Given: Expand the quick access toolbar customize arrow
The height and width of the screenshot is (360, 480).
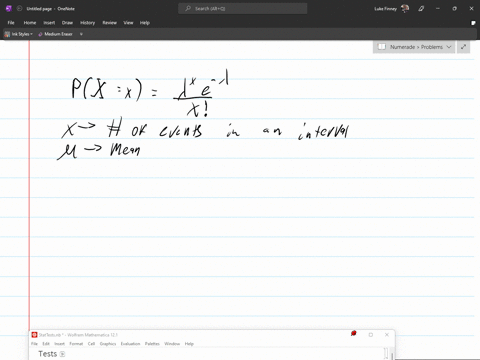Looking at the screenshot, I should 81,34.
